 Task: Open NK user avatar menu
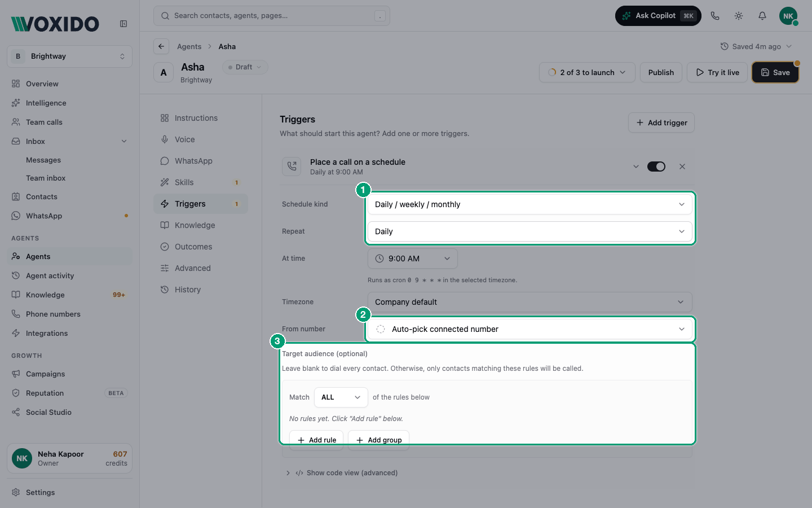click(x=788, y=16)
